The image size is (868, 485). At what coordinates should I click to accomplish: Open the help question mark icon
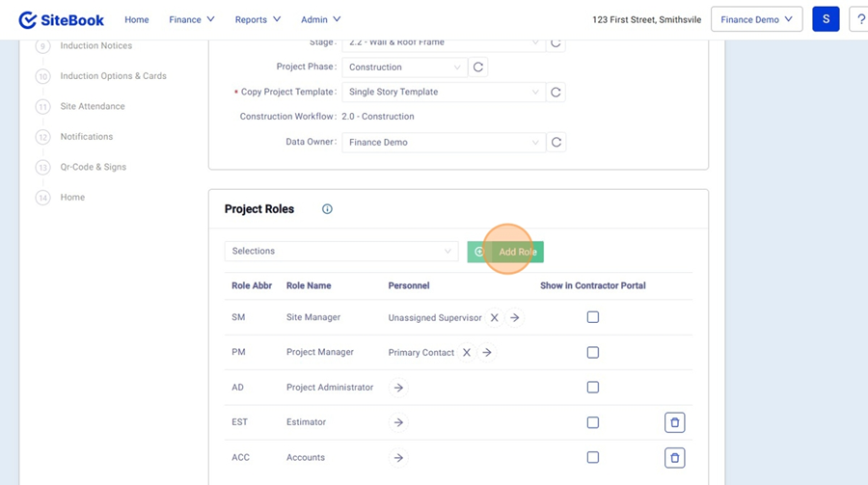click(858, 19)
